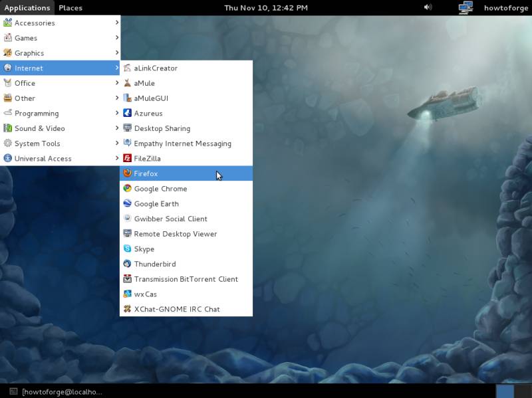
Task: Expand the Accessories submenu arrow
Action: point(117,23)
